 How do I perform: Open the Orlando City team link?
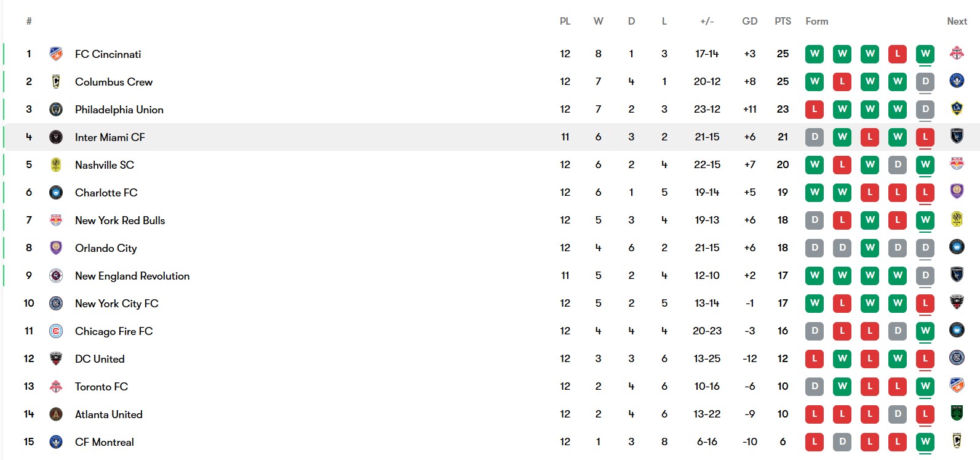(x=106, y=248)
